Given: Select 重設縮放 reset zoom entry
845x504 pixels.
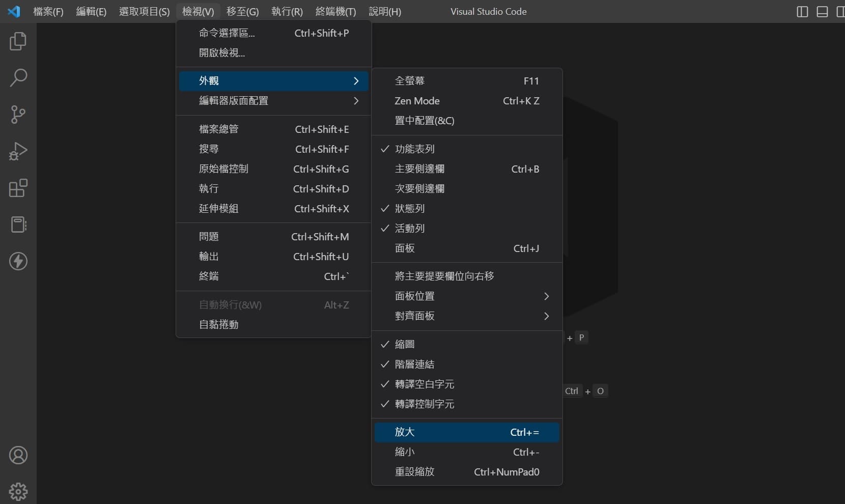Looking at the screenshot, I should [467, 472].
